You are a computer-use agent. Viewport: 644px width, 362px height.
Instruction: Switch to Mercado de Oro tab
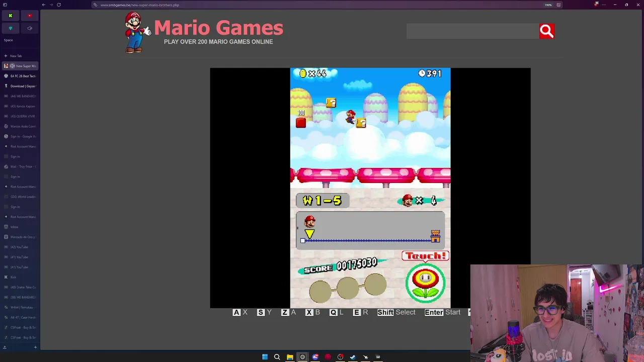point(19,237)
